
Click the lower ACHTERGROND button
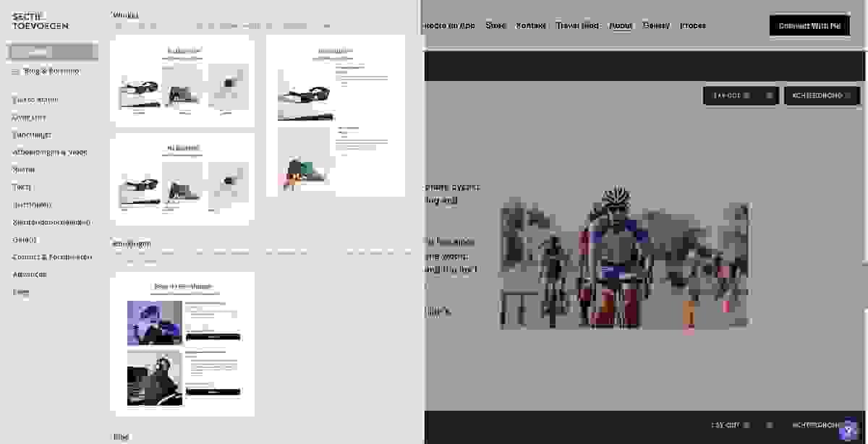click(x=817, y=425)
